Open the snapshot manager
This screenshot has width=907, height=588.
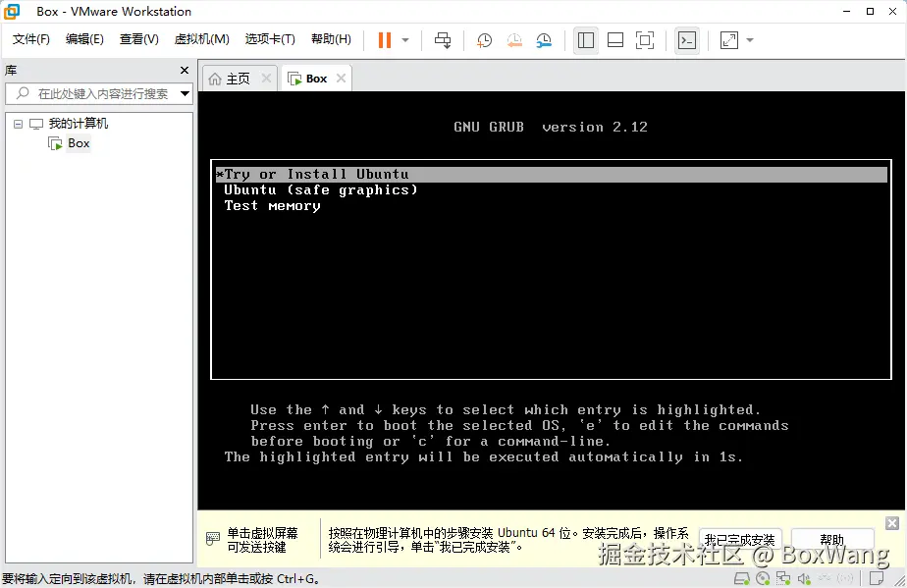tap(543, 40)
